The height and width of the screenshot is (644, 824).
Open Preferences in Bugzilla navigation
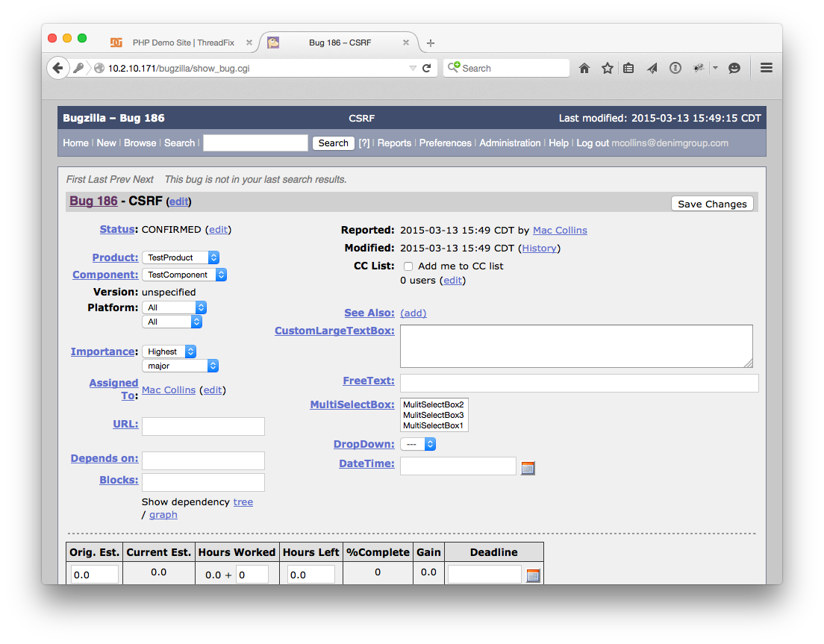coord(445,143)
